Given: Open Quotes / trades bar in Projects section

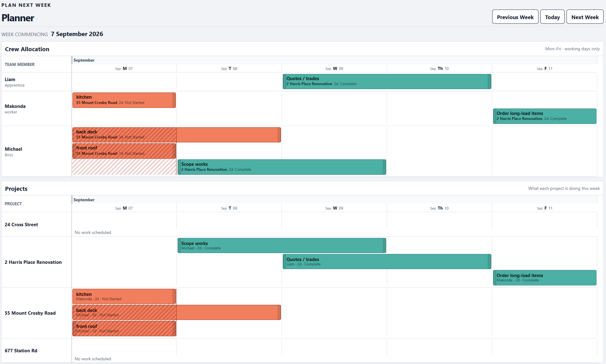Looking at the screenshot, I should pyautogui.click(x=387, y=261).
